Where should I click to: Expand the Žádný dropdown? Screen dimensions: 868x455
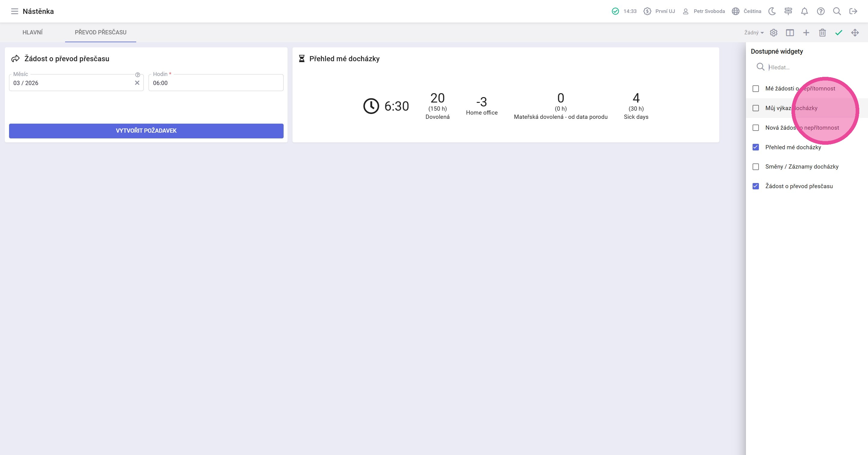[x=754, y=33]
